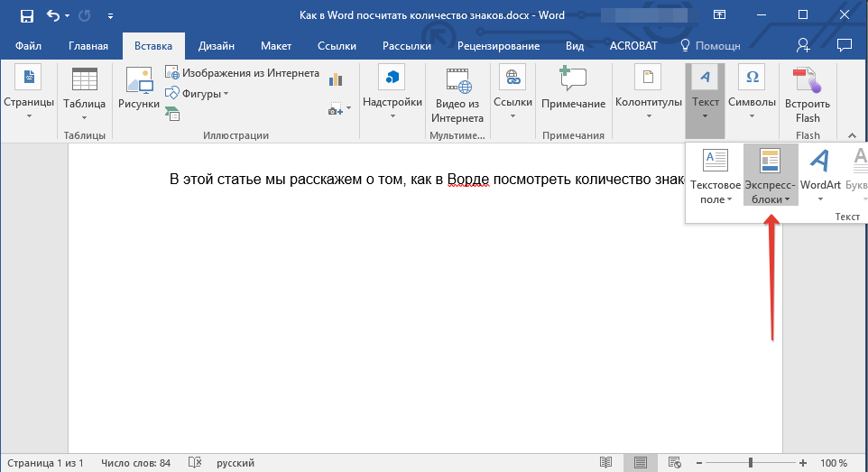The image size is (868, 472).
Task: Click the zoom slider handle
Action: click(750, 463)
